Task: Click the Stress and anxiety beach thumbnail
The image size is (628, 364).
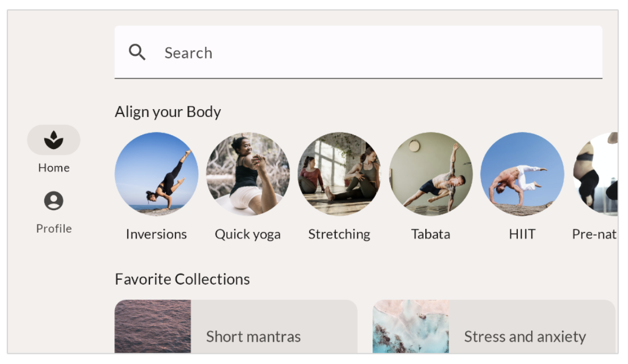Action: 411,327
